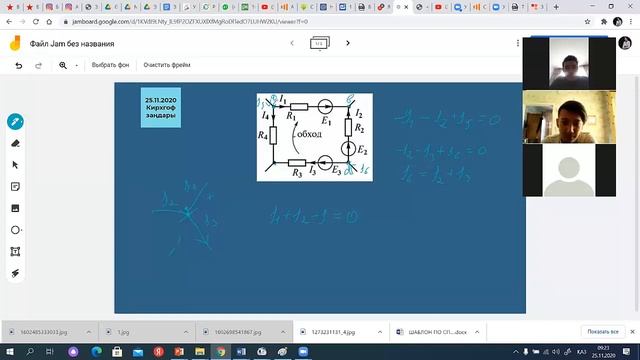Open Mail app from taskbar

(x=138, y=351)
